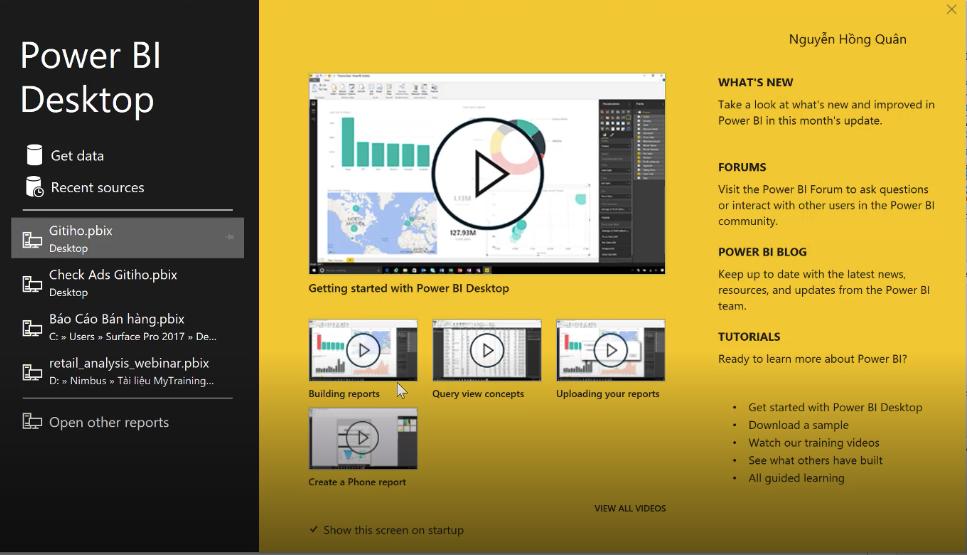Open the Gitiho.pbix recent file

(x=128, y=238)
